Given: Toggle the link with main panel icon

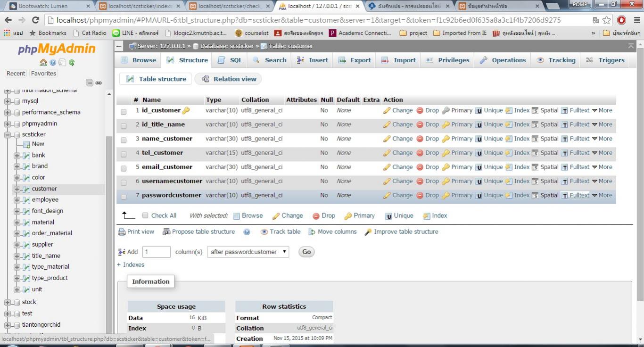Looking at the screenshot, I should click(x=99, y=83).
